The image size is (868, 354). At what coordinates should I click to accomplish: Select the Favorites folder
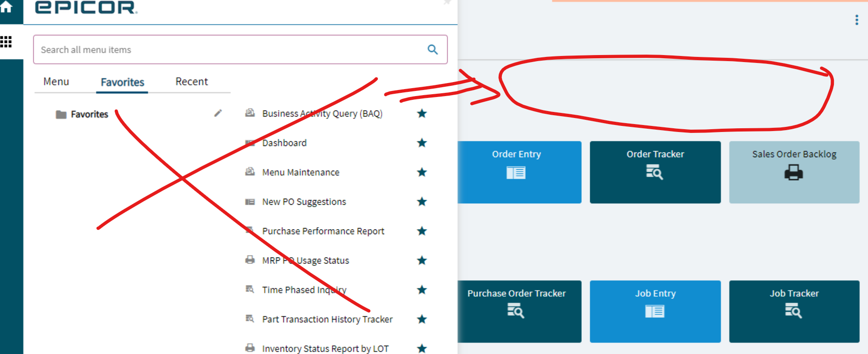tap(82, 114)
